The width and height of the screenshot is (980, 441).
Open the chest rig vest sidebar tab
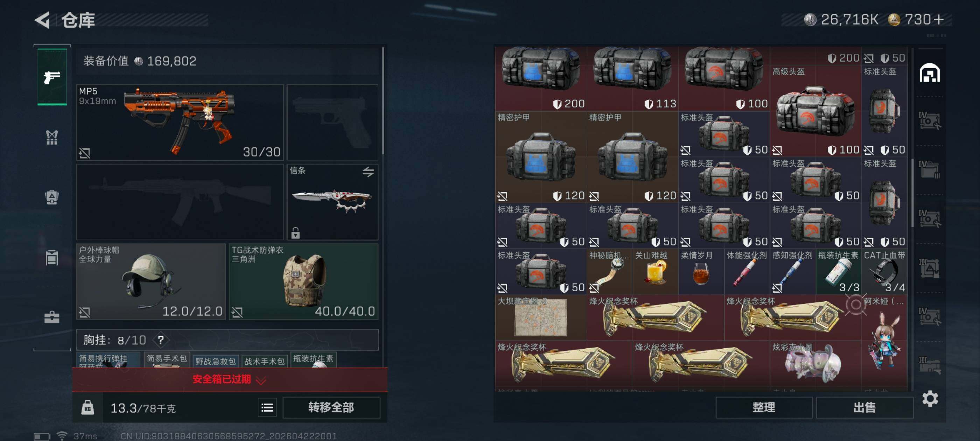[x=52, y=137]
